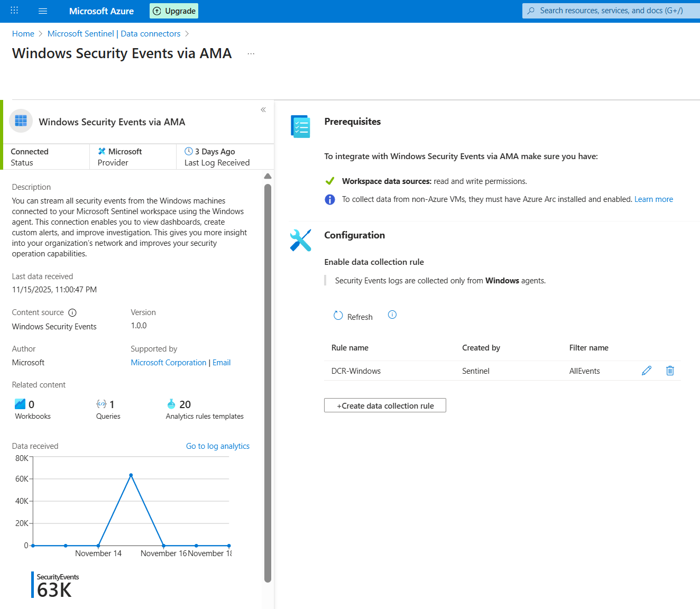Open the ellipsis menu next to the page title
Viewport: 700px width, 609px height.
pos(251,53)
